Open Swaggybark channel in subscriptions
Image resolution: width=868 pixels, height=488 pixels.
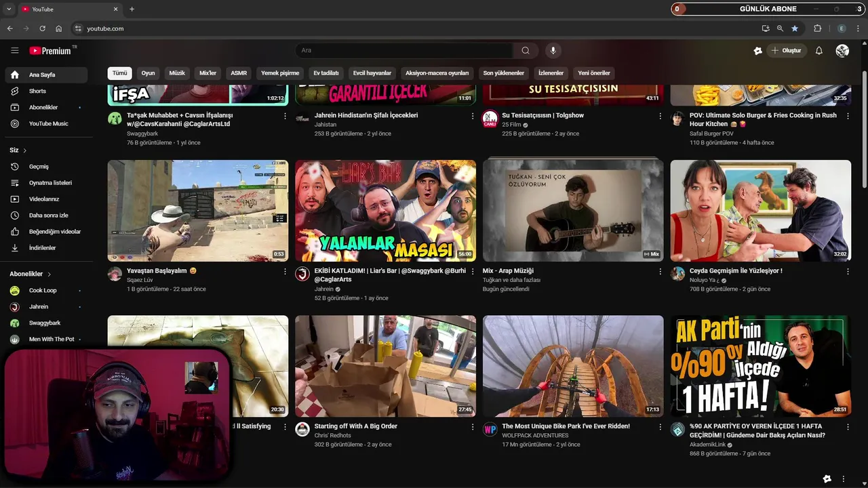point(46,323)
